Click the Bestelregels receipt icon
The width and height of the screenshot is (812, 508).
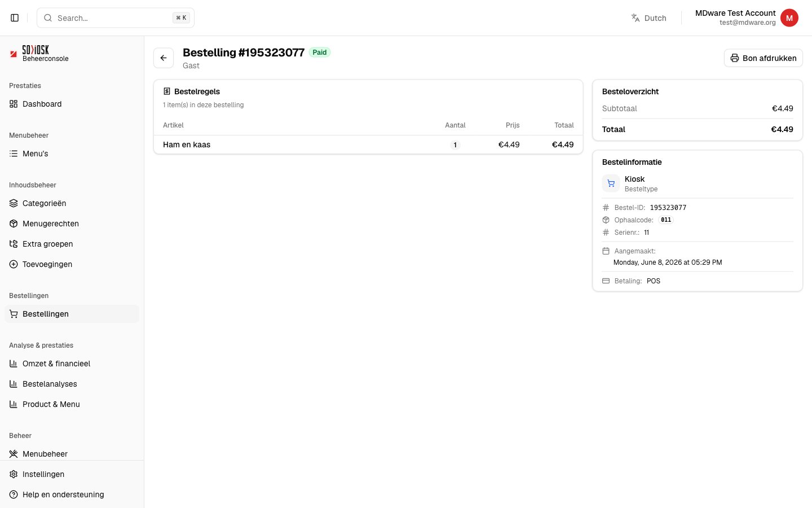pos(167,91)
